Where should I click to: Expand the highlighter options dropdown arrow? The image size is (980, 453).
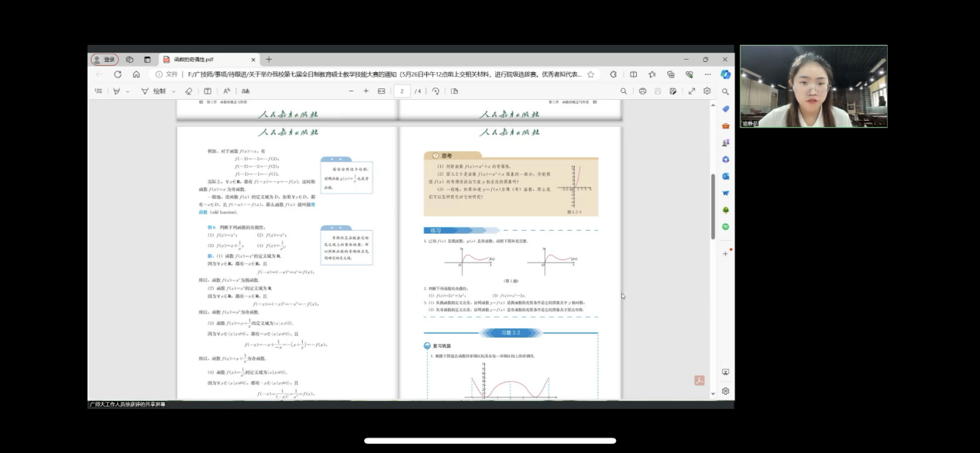pos(129,91)
